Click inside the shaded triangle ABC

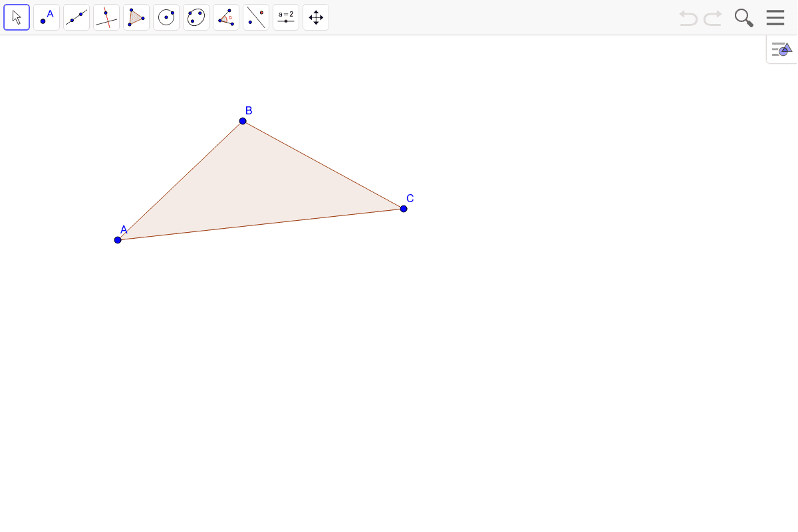[x=255, y=190]
